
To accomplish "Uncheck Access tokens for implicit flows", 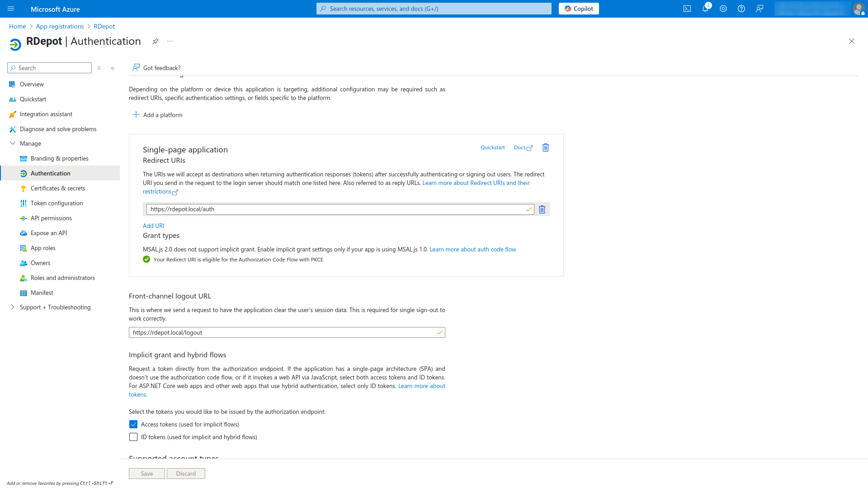I will pyautogui.click(x=133, y=424).
